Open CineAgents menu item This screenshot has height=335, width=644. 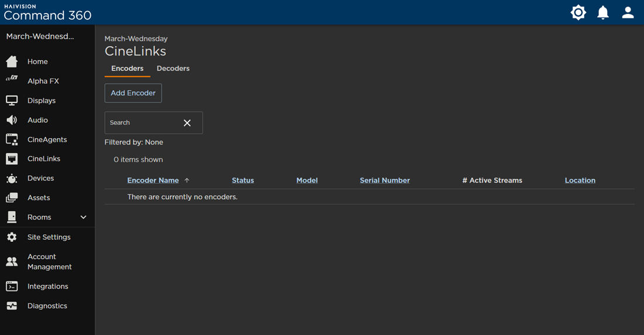(x=47, y=139)
